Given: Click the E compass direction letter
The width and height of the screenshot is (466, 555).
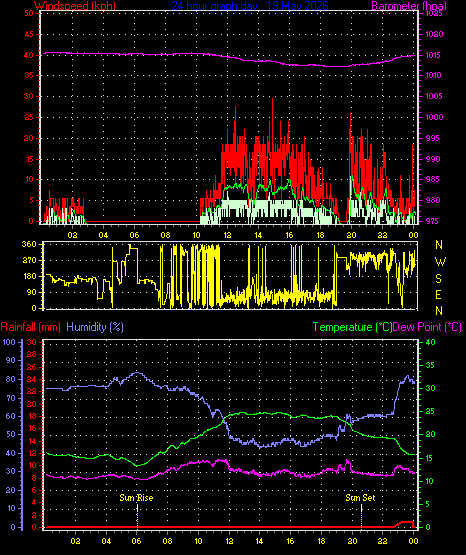Looking at the screenshot, I should click(438, 294).
